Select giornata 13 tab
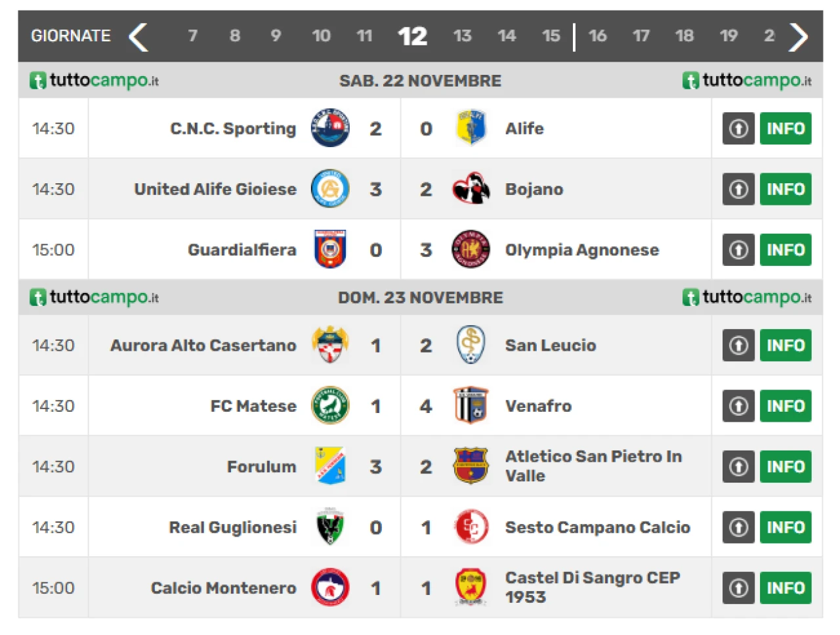The image size is (840, 635). tap(462, 36)
